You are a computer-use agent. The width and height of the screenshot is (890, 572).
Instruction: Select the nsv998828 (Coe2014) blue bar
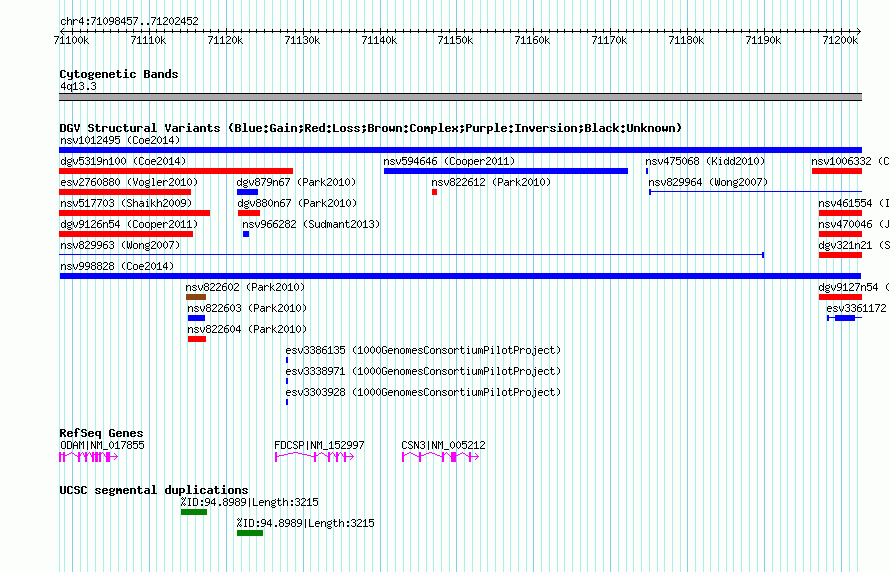click(460, 276)
